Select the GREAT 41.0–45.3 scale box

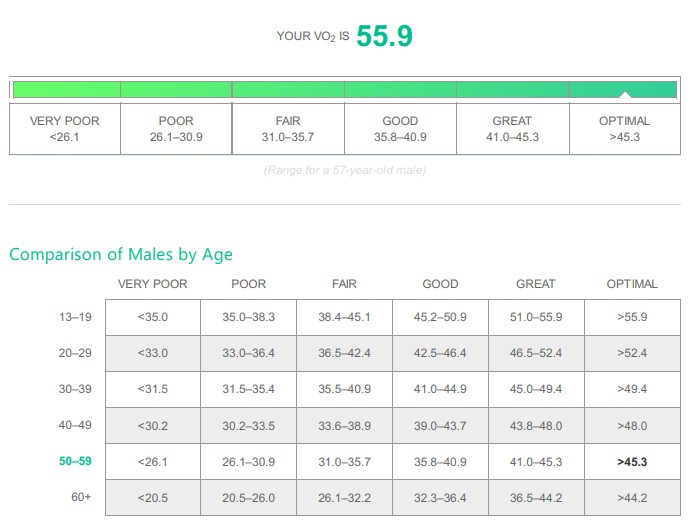(512, 129)
